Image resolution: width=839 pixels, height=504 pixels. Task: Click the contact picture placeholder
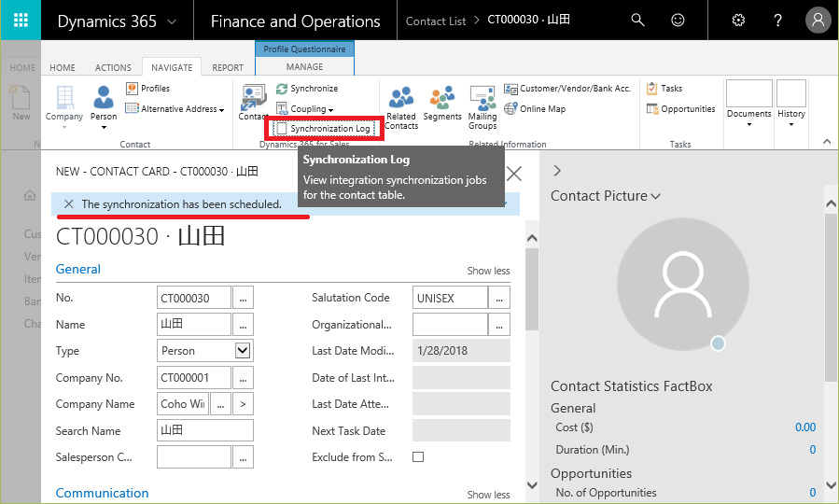(683, 284)
